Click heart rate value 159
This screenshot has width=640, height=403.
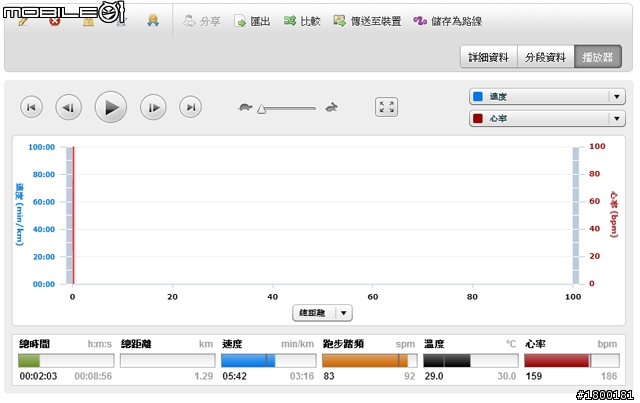[534, 376]
